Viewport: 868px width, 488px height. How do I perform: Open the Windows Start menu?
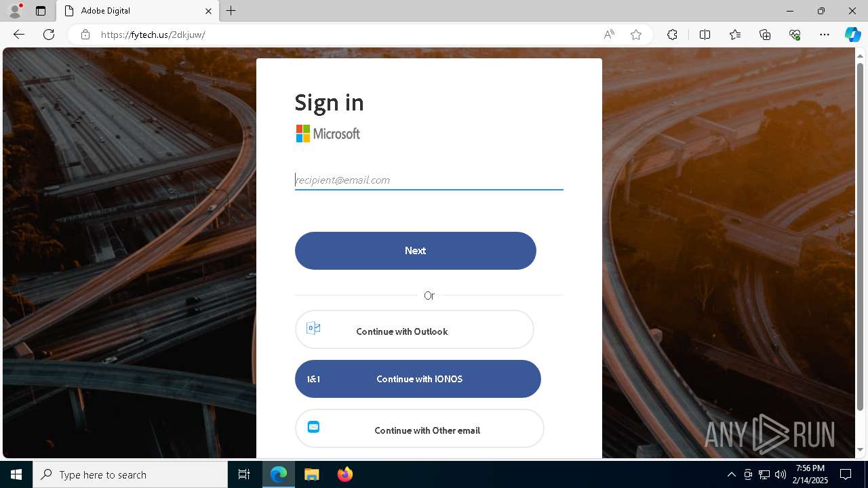click(x=16, y=474)
